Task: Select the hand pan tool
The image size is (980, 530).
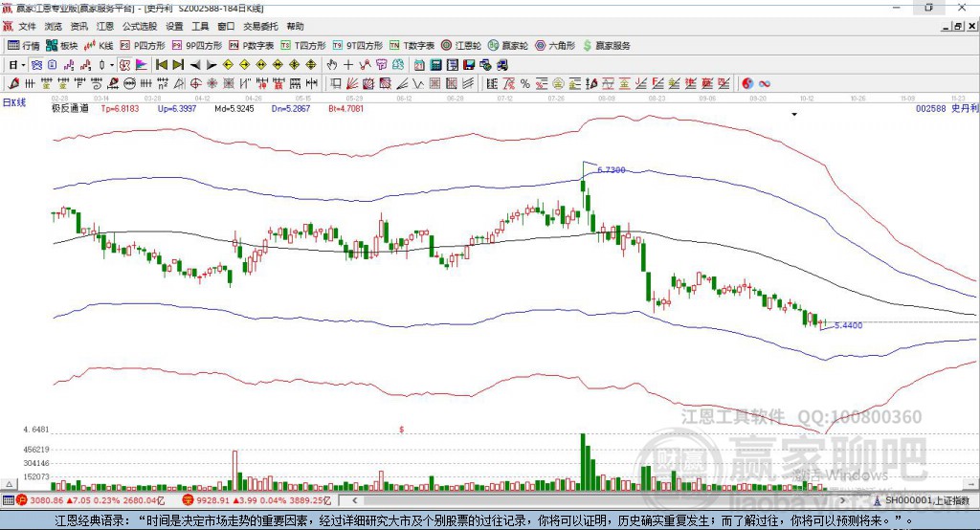Action: coord(332,65)
